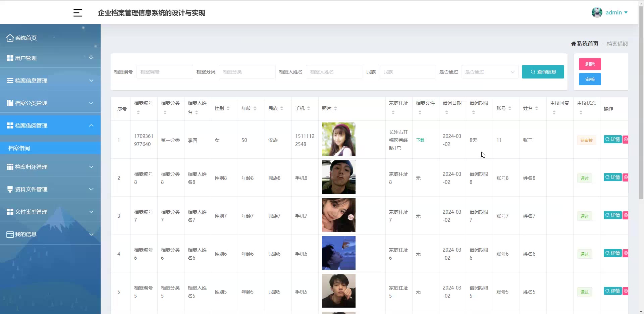Click the 1709361977640 archive number cell

[x=144, y=140]
